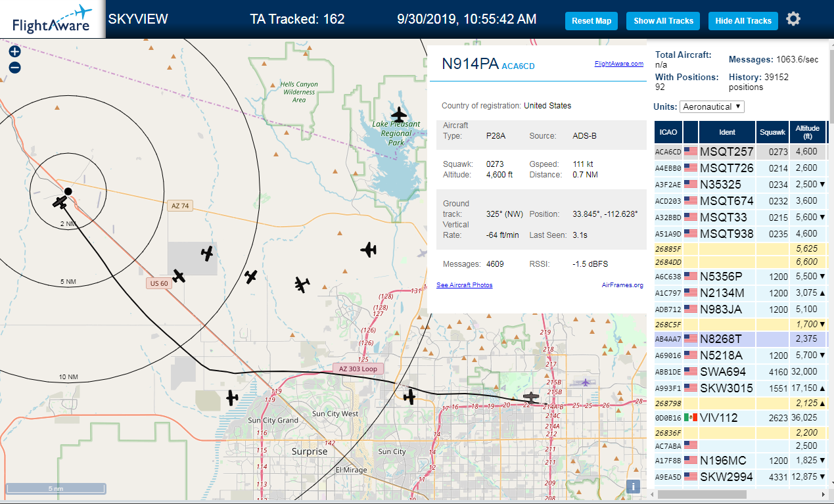Open the settings gear icon

[x=793, y=19]
